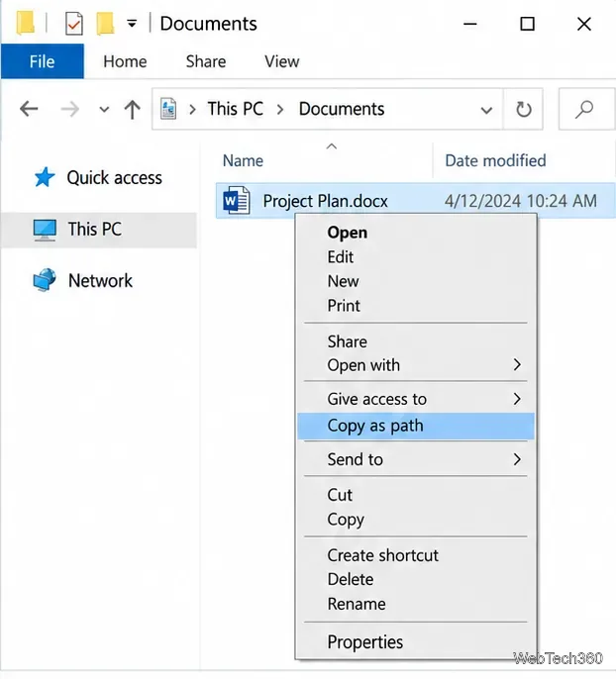Click This PC in the address bar
This screenshot has height=679, width=616.
[x=236, y=109]
